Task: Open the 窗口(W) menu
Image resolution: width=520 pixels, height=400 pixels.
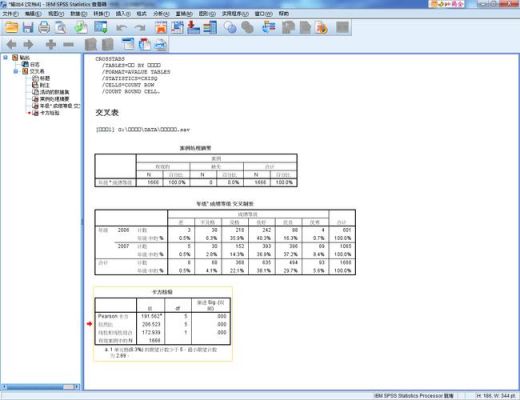Action: [x=264, y=14]
